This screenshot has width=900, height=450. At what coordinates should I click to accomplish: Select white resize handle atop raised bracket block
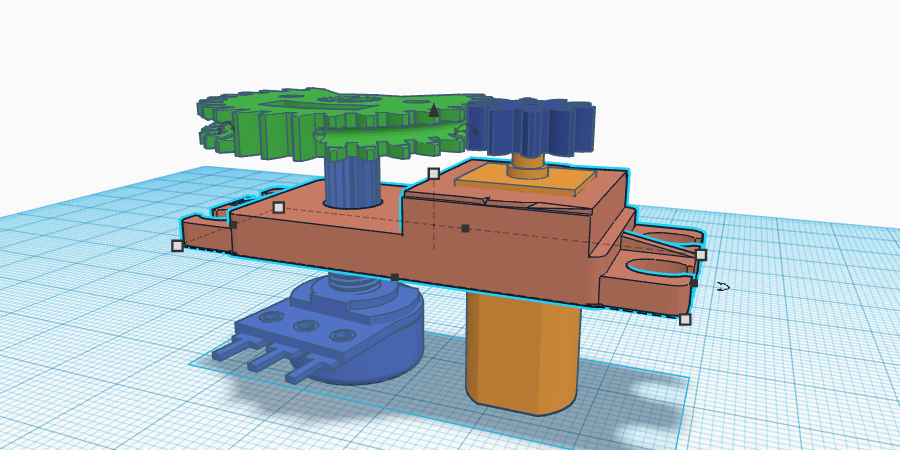(x=434, y=173)
